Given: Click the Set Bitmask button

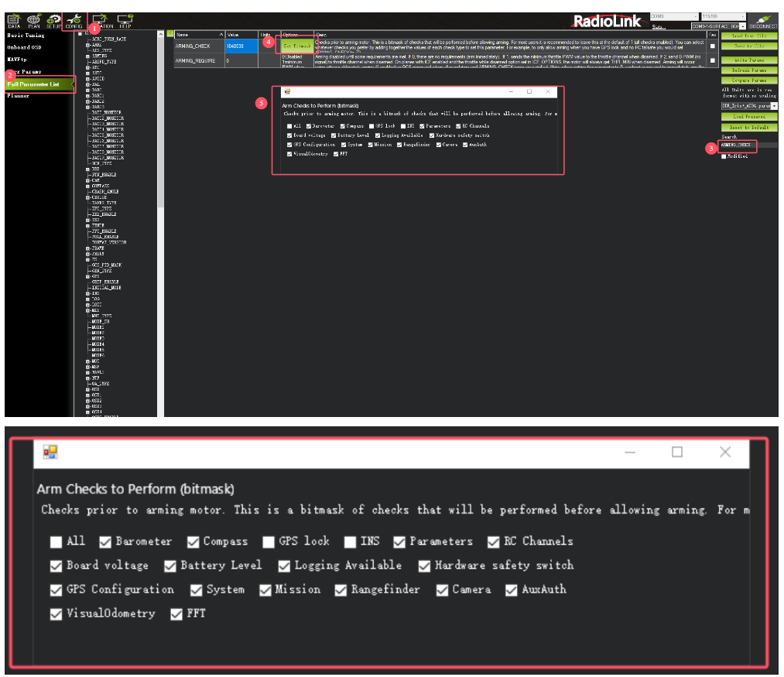Looking at the screenshot, I should tap(297, 46).
